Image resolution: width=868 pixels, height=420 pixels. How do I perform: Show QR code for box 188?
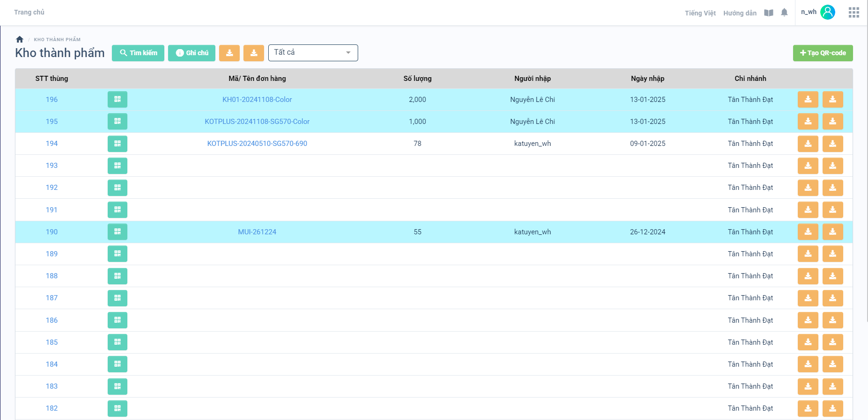click(x=118, y=276)
